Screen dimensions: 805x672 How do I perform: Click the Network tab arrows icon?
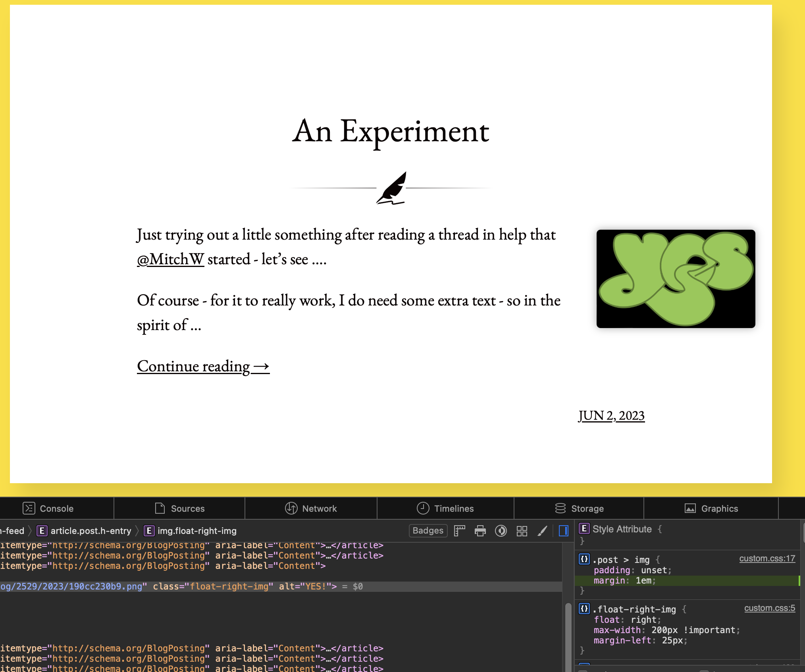(291, 508)
